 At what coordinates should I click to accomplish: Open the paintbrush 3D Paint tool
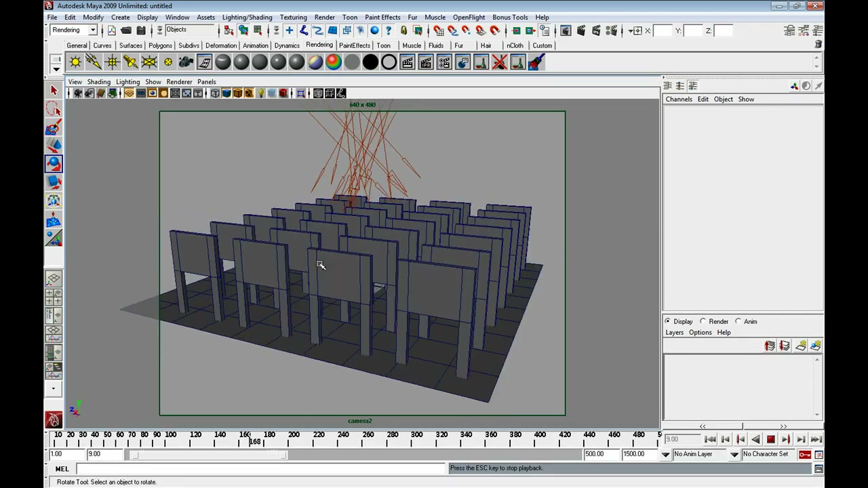click(536, 62)
